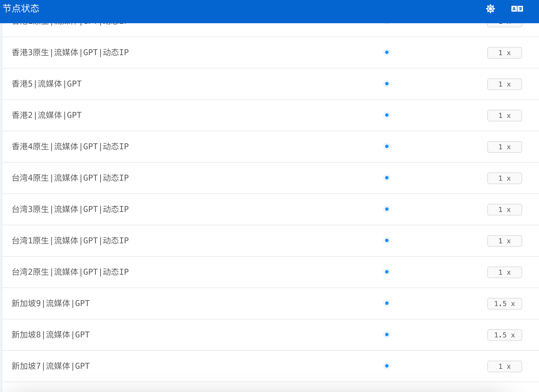Image resolution: width=539 pixels, height=392 pixels.
Task: Toggle the light/dark theme sun icon
Action: [491, 9]
